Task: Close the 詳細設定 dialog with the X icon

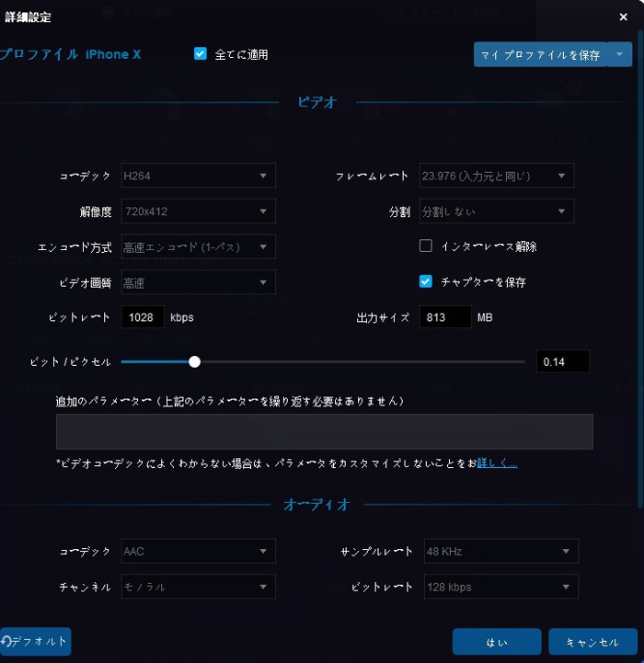Action: pyautogui.click(x=624, y=17)
